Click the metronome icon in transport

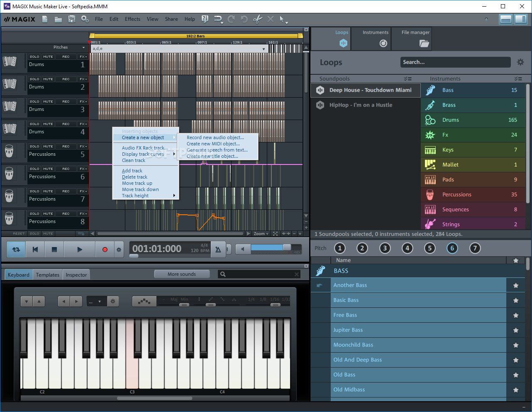pos(218,249)
